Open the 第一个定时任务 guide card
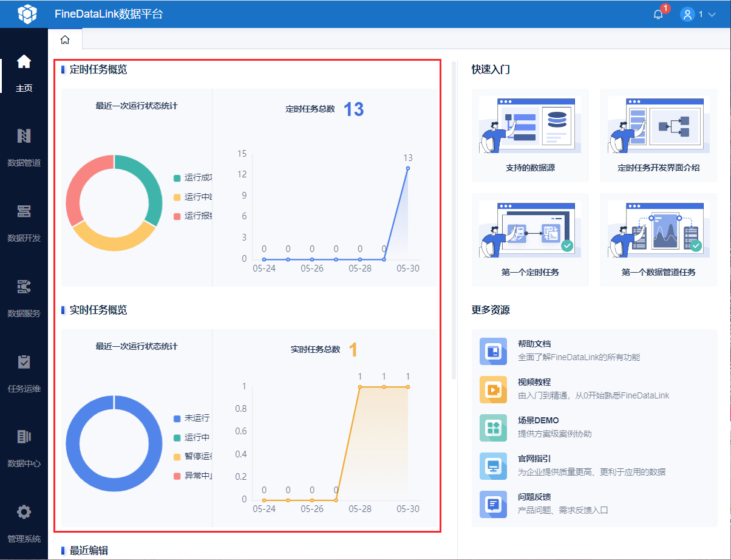Viewport: 731px width, 560px height. pyautogui.click(x=530, y=240)
